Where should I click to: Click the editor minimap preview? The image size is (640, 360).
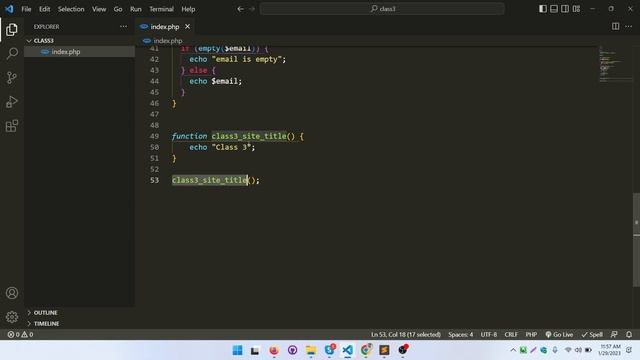(615, 65)
